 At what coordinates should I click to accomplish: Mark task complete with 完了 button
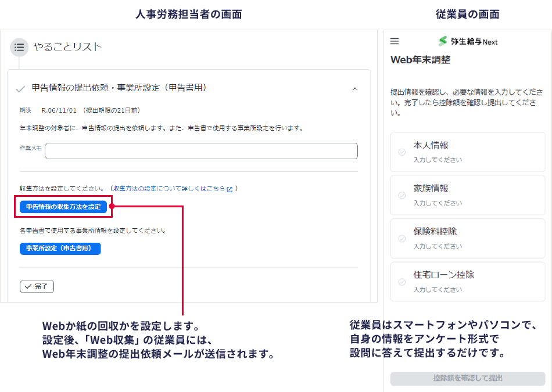tap(37, 286)
